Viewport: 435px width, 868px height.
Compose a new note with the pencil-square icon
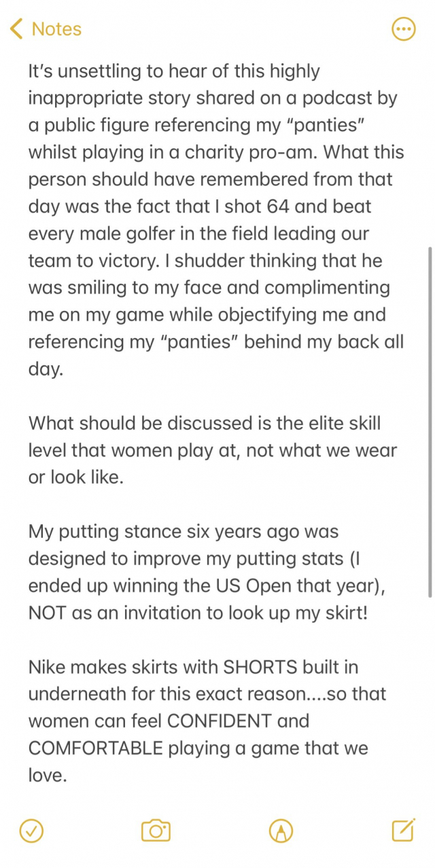coord(404,829)
